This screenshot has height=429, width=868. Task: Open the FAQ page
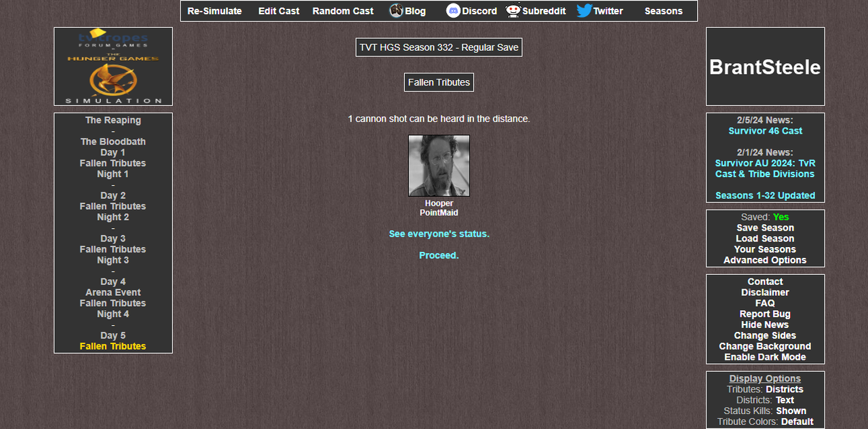tap(765, 303)
